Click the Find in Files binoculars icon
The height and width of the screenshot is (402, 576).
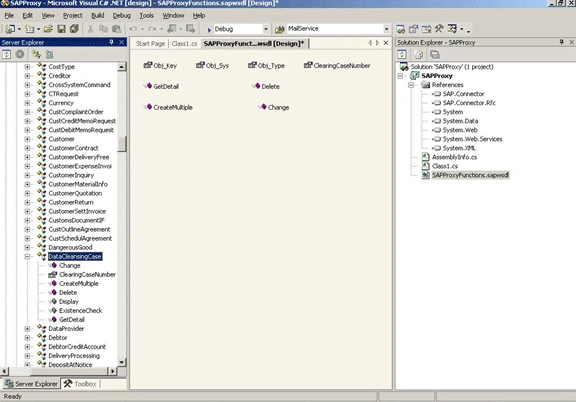pos(279,29)
